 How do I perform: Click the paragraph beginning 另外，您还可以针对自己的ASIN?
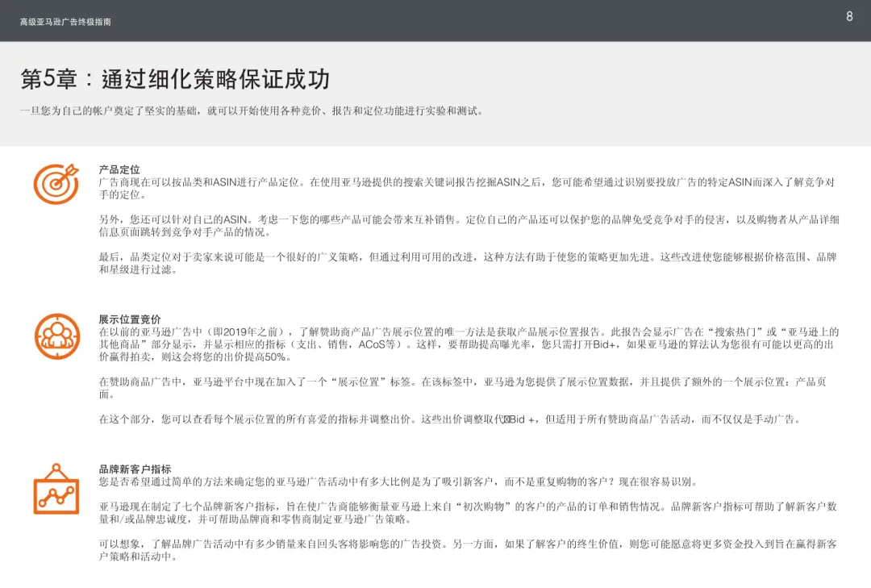tap(469, 226)
